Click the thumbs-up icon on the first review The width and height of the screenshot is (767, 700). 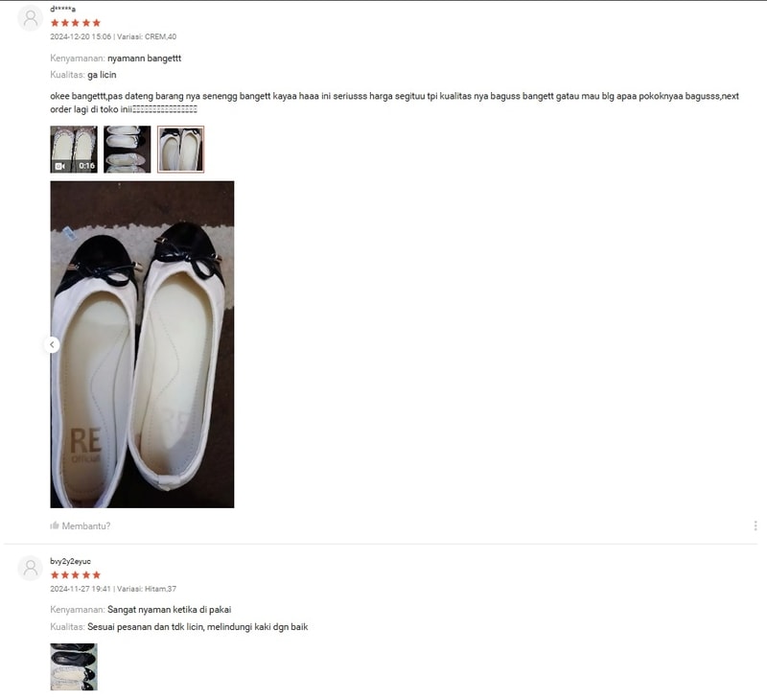pos(55,525)
